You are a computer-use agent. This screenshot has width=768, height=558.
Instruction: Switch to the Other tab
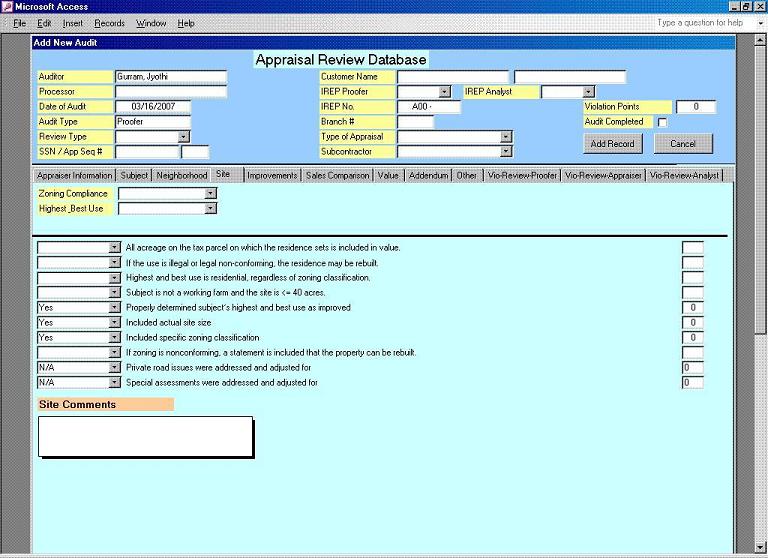pos(466,175)
